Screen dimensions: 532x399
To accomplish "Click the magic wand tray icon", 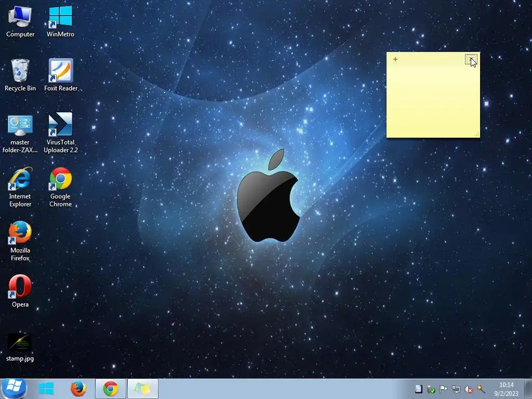I will (481, 389).
